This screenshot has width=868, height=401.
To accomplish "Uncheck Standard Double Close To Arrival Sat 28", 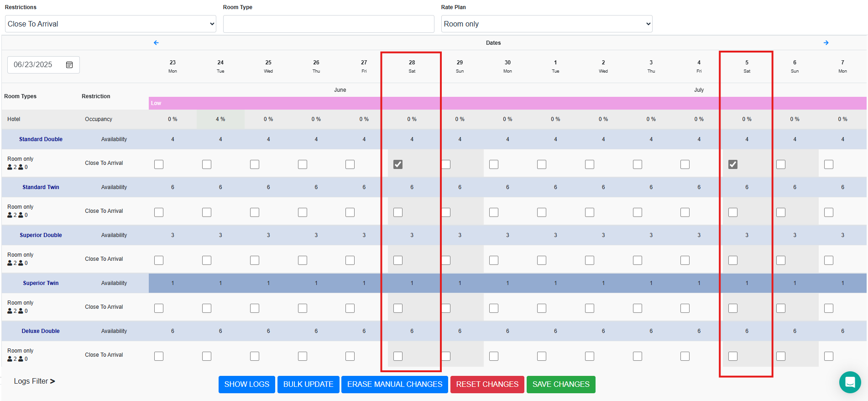I will [398, 164].
